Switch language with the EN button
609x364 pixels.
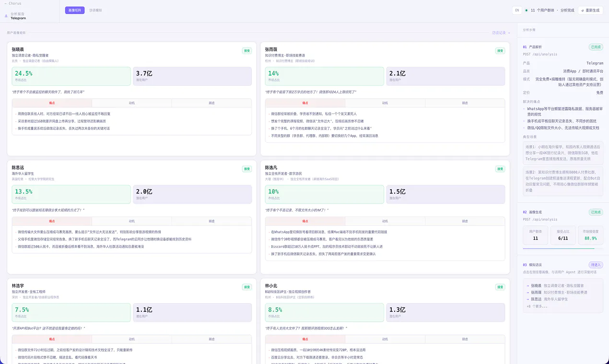(517, 10)
